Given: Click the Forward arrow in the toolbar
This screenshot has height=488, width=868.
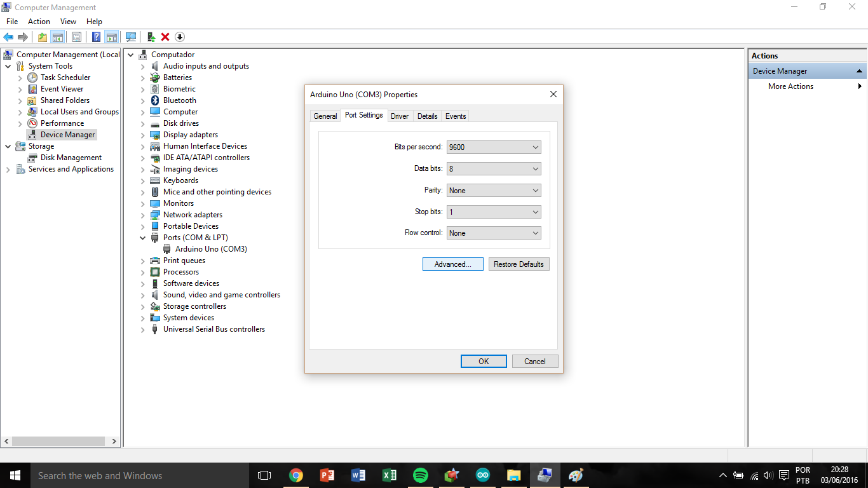Looking at the screenshot, I should 23,37.
